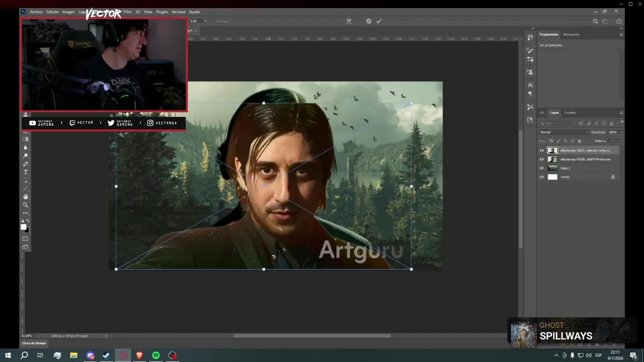Image resolution: width=644 pixels, height=362 pixels.
Task: Open the Edit Toolbar three-dots button
Action: pos(26,213)
